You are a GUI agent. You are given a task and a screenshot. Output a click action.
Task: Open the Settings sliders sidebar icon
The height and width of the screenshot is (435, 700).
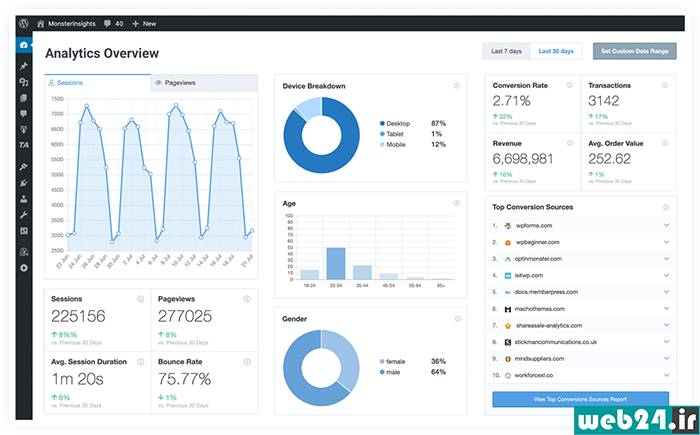tap(24, 231)
